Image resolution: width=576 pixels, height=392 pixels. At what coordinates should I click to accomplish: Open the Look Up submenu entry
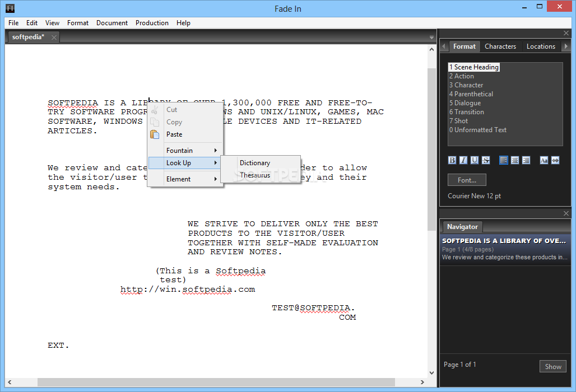pyautogui.click(x=185, y=163)
